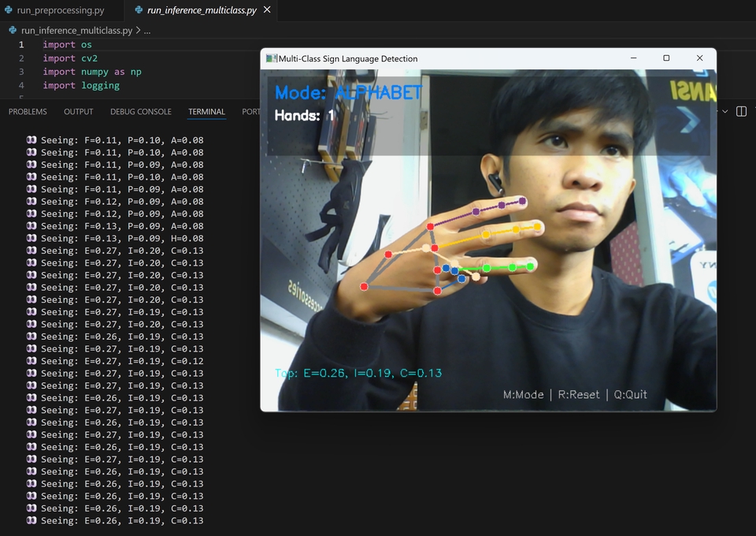Close the run_inference_multiclass.py tab
This screenshot has width=756, height=536.
tap(267, 9)
